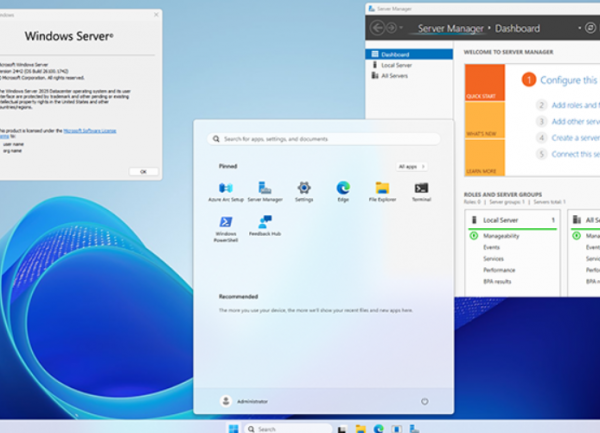Screen dimensions: 600x433
Task: Click green status icon beside Local Server Manageability
Action: click(x=474, y=236)
